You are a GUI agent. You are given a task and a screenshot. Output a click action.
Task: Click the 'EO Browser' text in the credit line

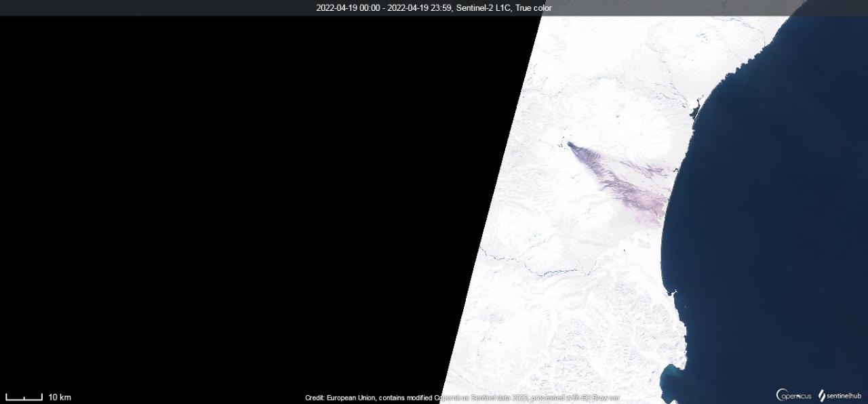(x=600, y=398)
